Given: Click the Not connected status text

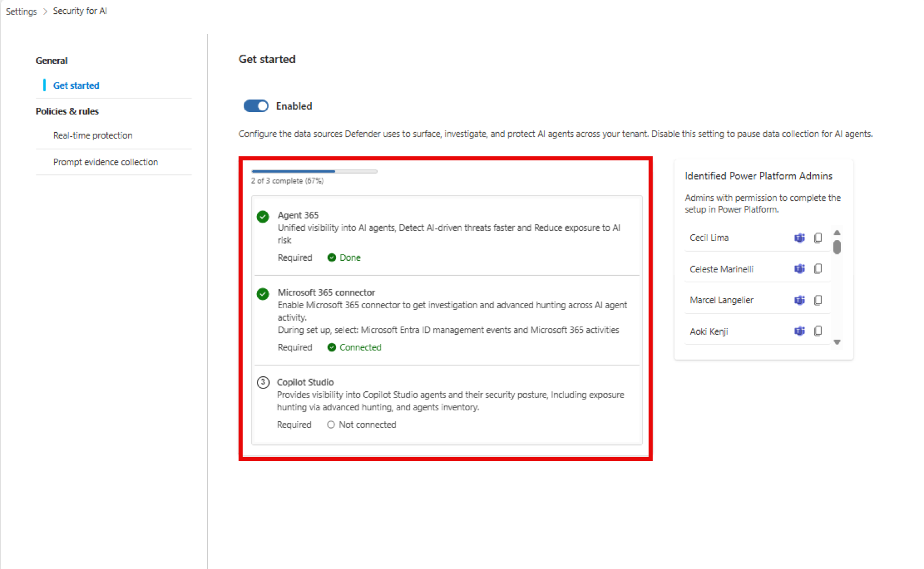Looking at the screenshot, I should [x=367, y=425].
